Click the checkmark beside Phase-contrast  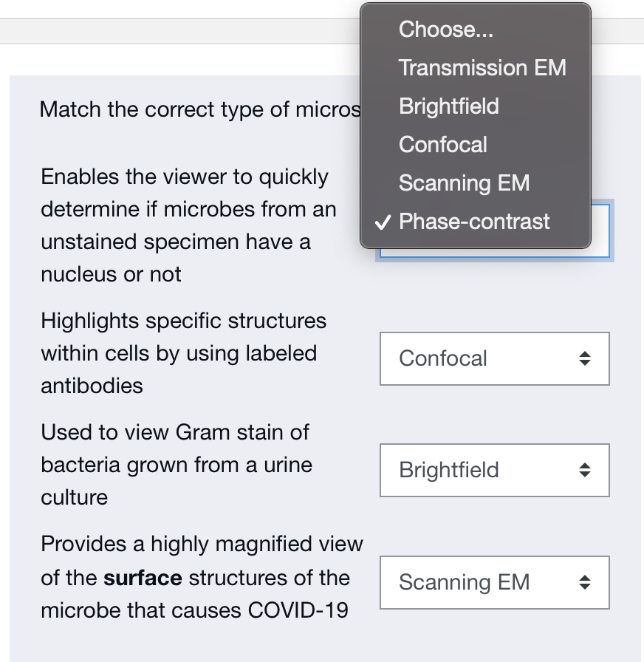[x=382, y=222]
